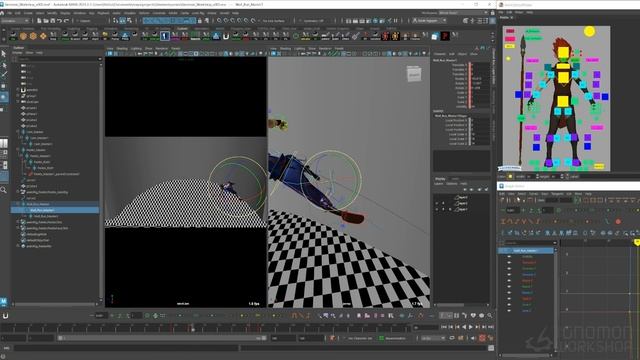Click Go to Start of playback range
The width and height of the screenshot is (640, 360).
point(444,327)
